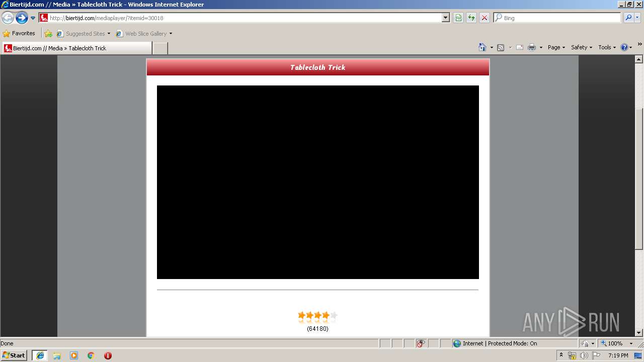Open the network tray icon
644x362 pixels.
(572, 355)
